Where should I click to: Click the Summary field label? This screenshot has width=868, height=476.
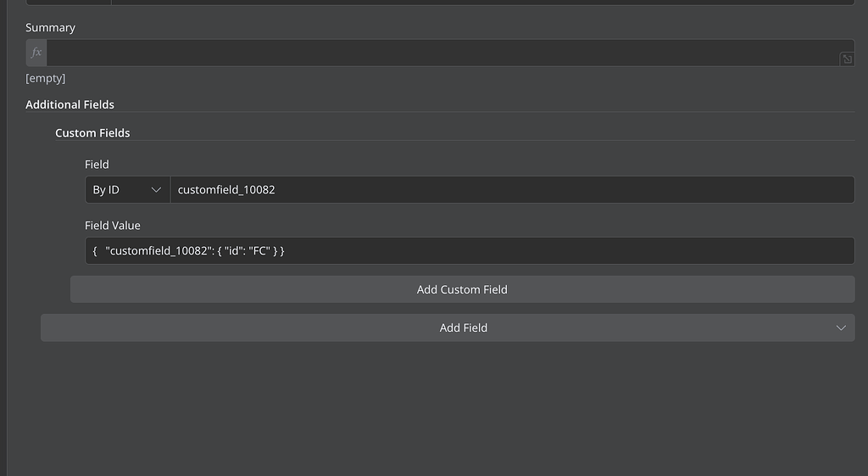pos(50,28)
